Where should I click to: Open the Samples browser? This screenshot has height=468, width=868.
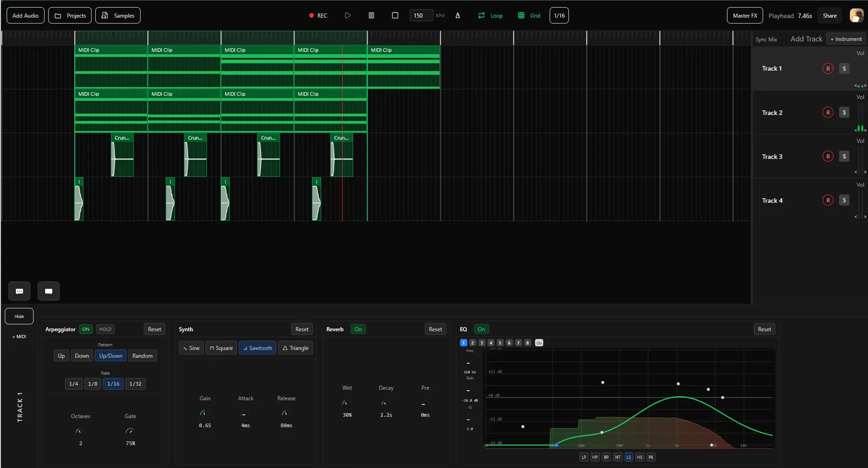point(118,15)
